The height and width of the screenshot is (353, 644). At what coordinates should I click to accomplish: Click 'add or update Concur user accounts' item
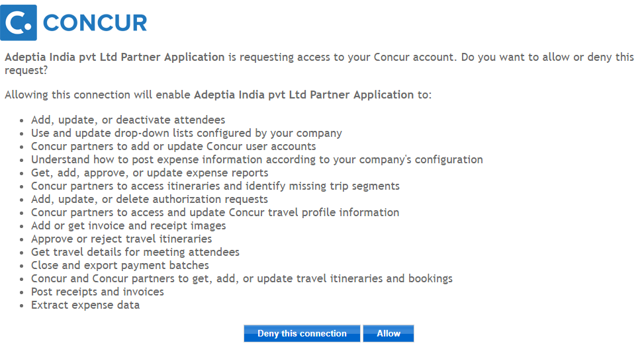coord(173,147)
